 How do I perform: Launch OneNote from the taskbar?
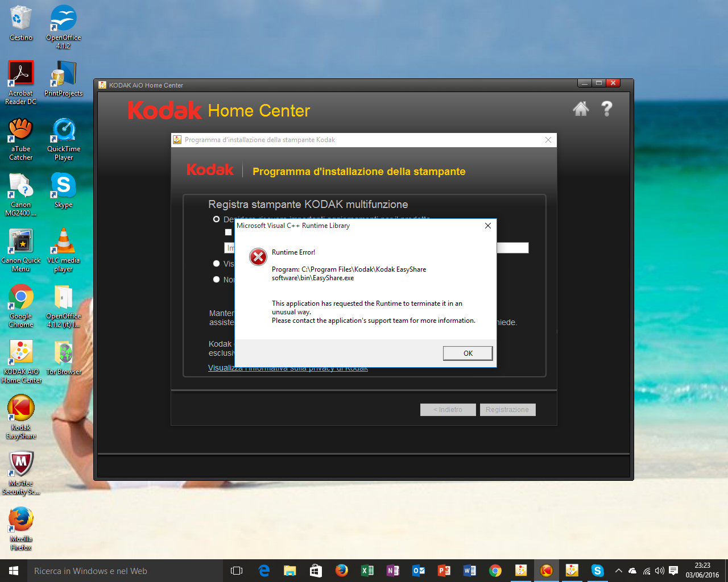[393, 571]
